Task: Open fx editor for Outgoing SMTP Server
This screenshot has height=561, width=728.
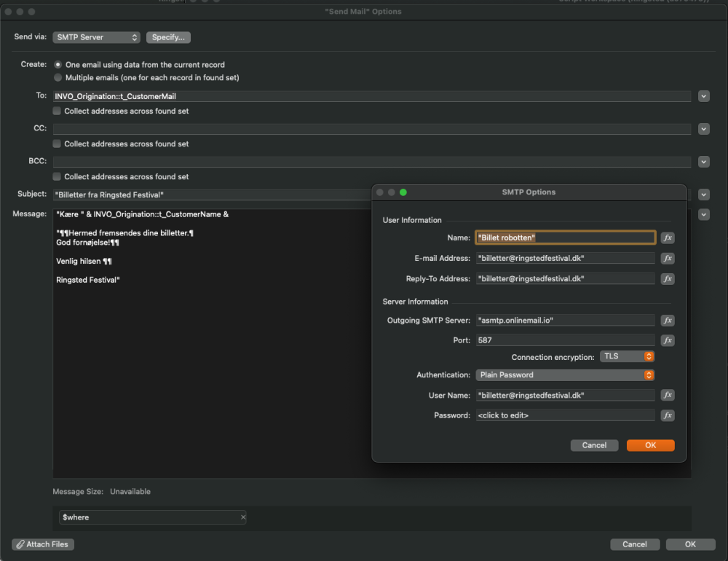Action: tap(668, 321)
